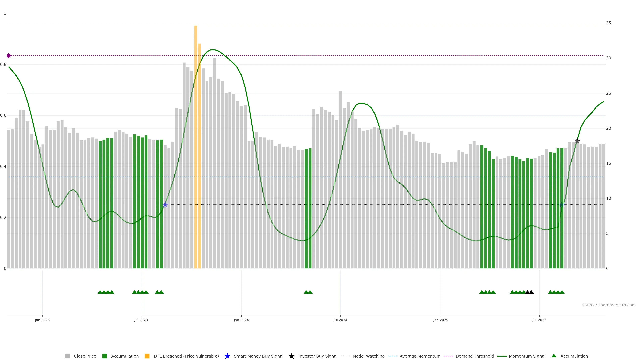Click the blue Smart Money Buy Signal star in legend
The image size is (644, 362).
[x=227, y=356]
